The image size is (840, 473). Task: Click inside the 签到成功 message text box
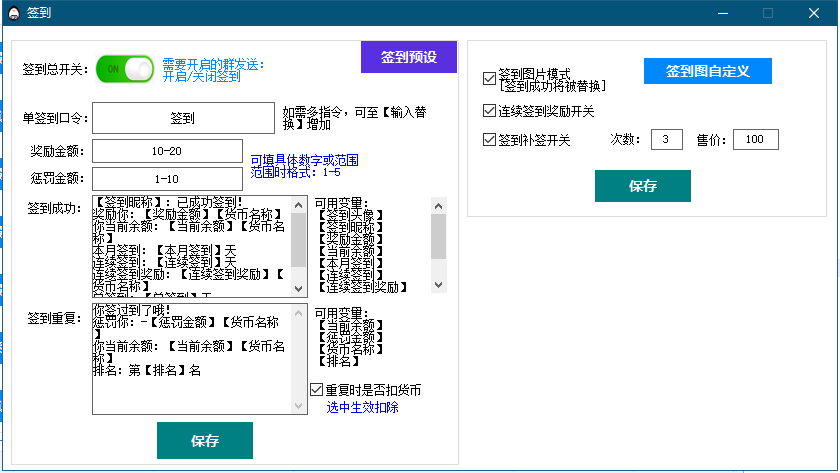click(190, 246)
